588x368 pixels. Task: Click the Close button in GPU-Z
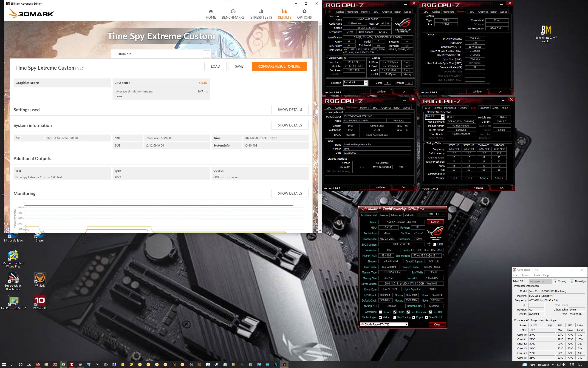coord(437,325)
